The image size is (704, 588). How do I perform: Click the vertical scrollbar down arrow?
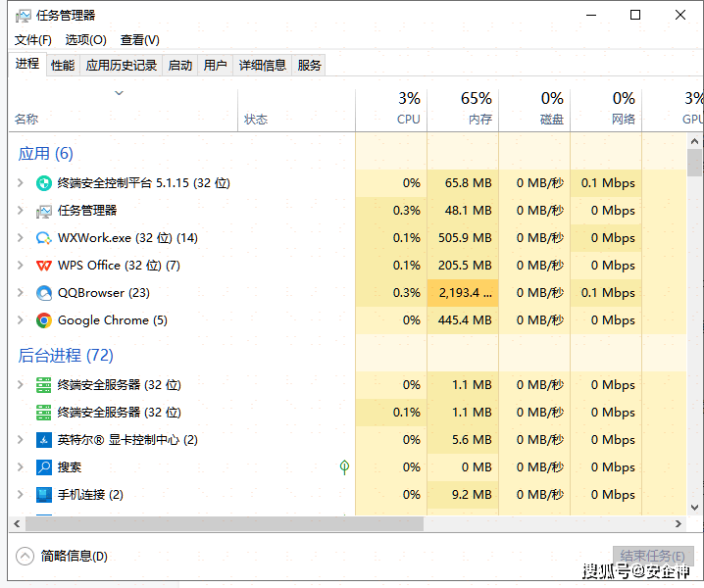[x=694, y=508]
